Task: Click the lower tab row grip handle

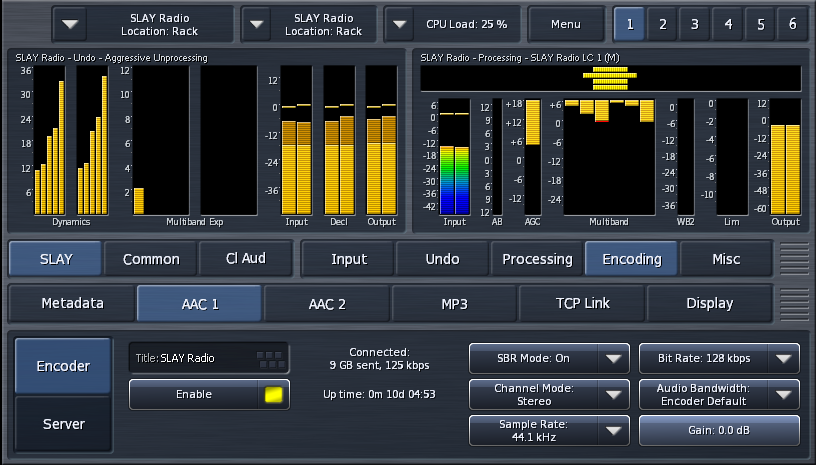Action: (x=794, y=303)
